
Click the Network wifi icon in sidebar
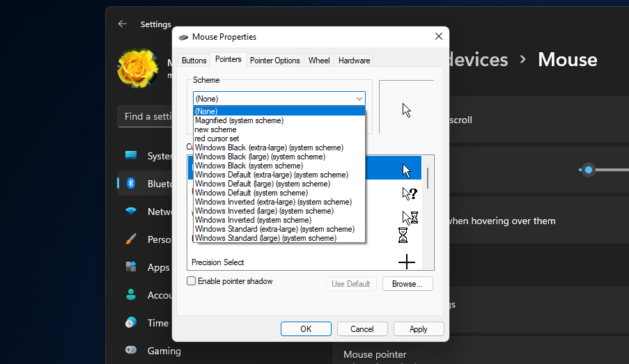pyautogui.click(x=131, y=212)
